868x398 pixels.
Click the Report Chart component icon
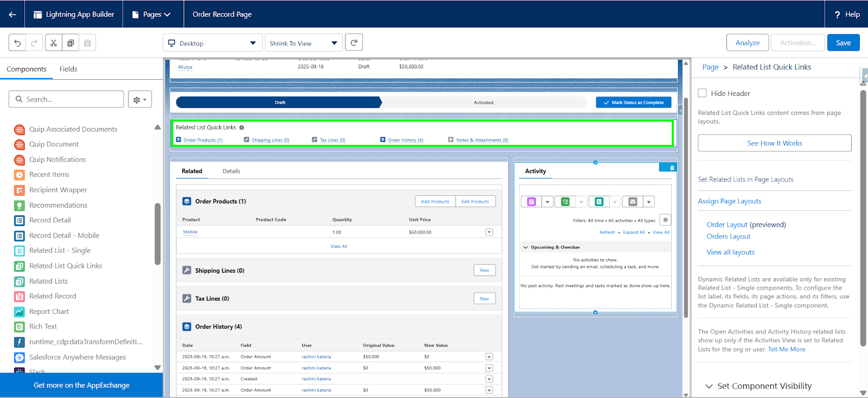20,312
